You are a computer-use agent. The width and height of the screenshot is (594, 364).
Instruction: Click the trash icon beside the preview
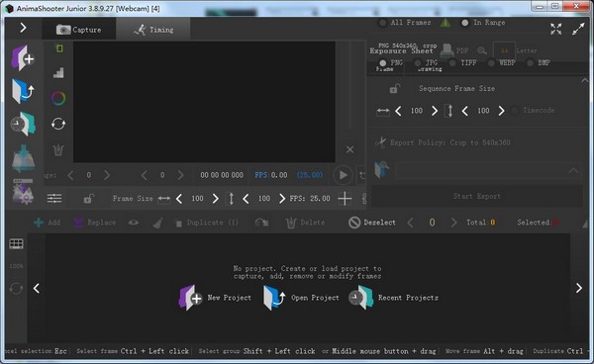58,149
